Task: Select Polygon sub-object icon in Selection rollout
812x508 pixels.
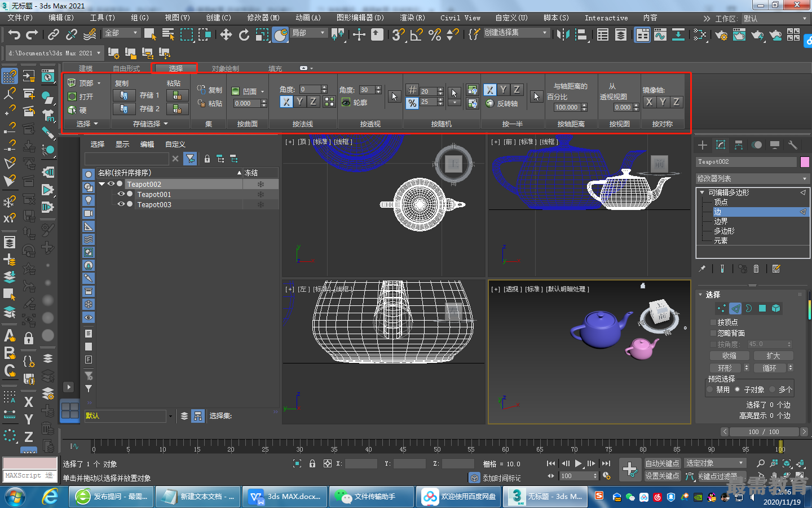Action: pyautogui.click(x=762, y=308)
